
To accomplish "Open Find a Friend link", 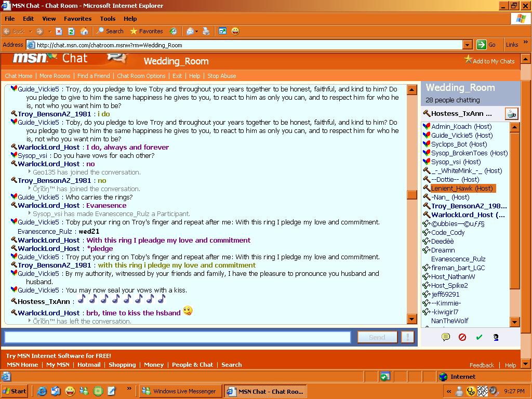I will tap(94, 76).
